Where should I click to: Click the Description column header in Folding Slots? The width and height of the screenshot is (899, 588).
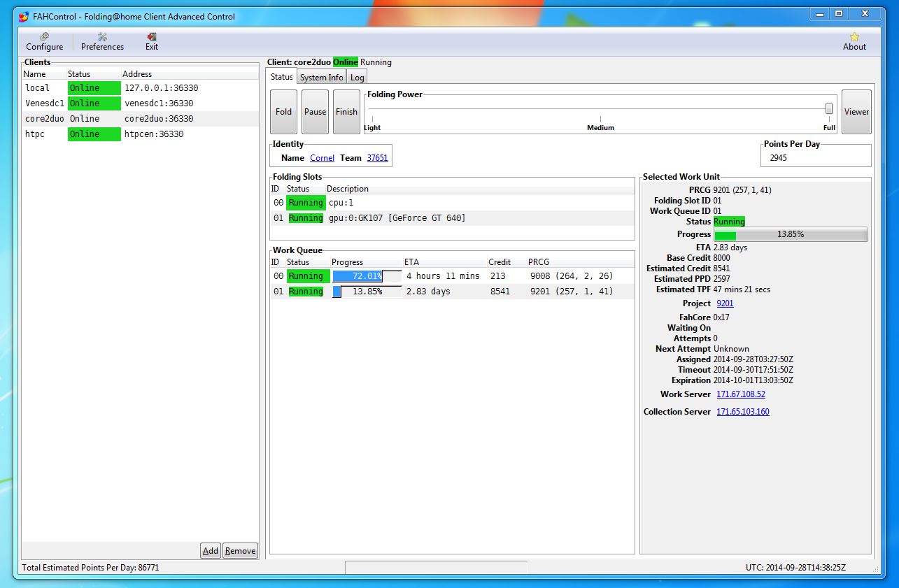(x=479, y=189)
